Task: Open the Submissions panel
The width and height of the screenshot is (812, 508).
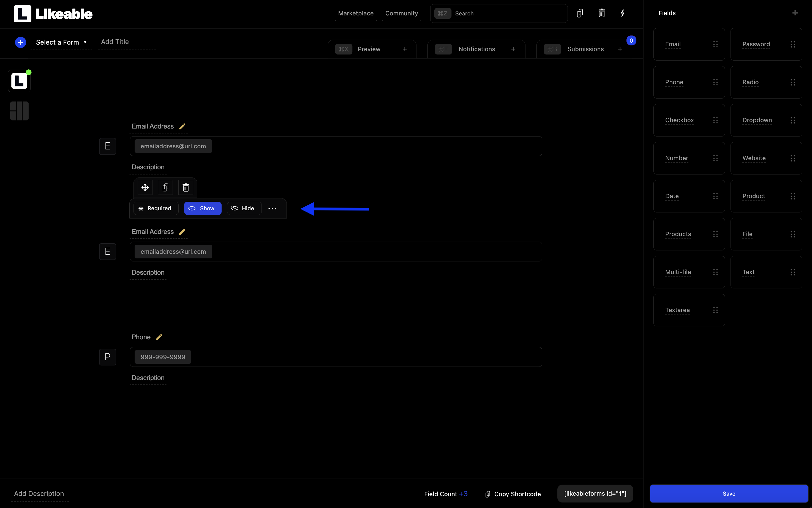Action: click(585, 49)
